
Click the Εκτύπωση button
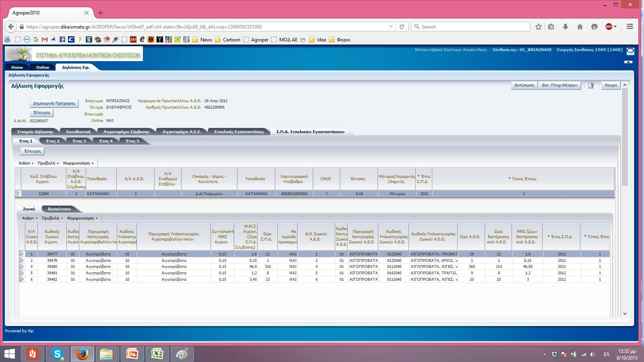tap(524, 85)
